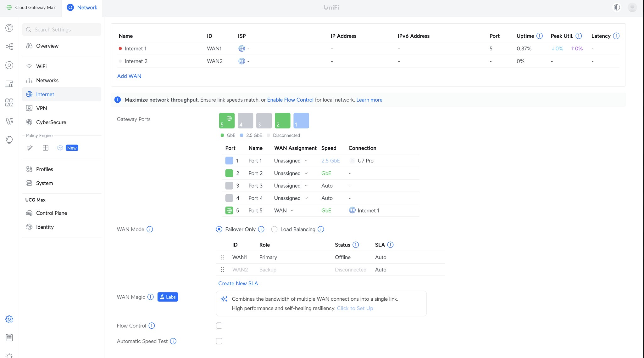Open the policy table grid icon
Image resolution: width=644 pixels, height=358 pixels.
coord(45,148)
